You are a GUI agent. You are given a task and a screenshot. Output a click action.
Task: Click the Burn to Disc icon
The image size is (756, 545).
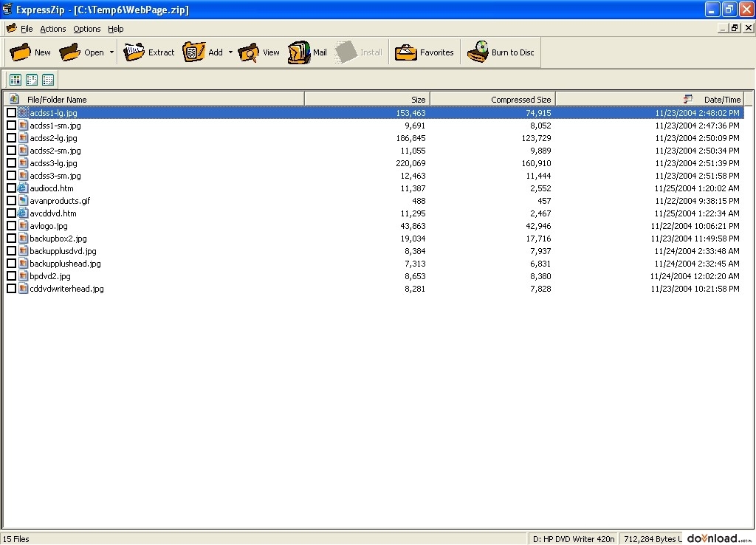(x=478, y=52)
